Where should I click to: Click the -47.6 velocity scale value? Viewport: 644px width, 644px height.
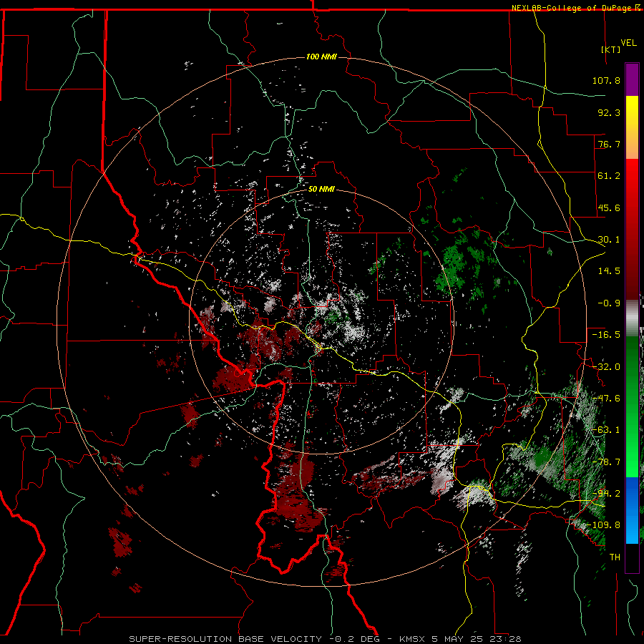[606, 399]
